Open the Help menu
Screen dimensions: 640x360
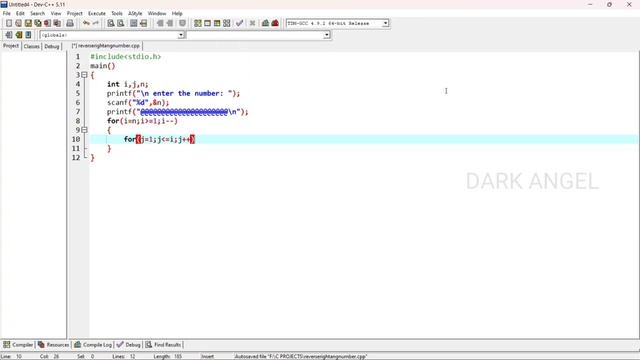pos(177,13)
